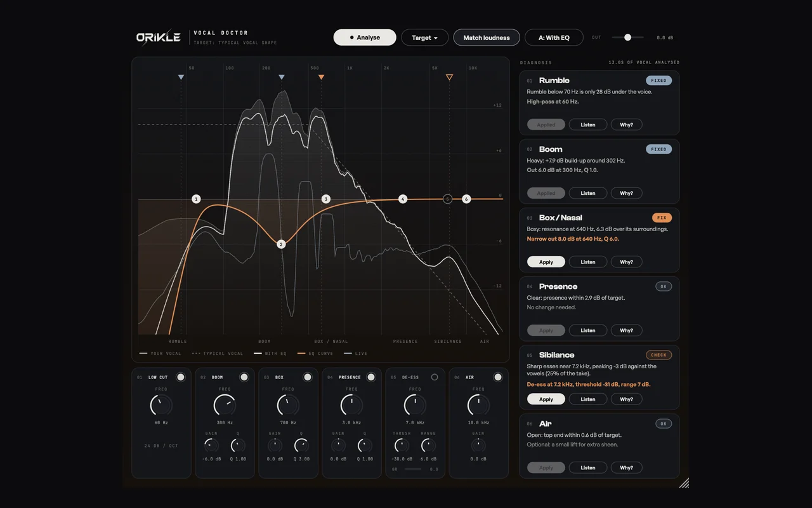812x508 pixels.
Task: Click the Box Q knob
Action: (301, 445)
